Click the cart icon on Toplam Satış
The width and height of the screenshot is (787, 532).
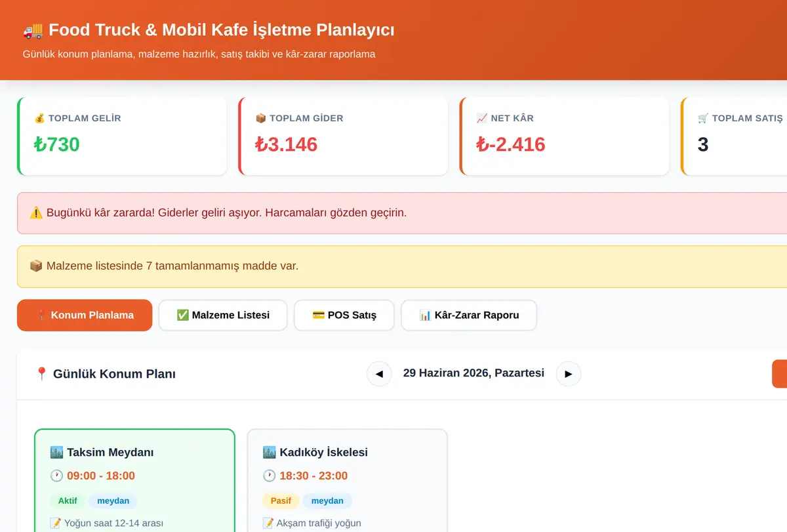703,119
